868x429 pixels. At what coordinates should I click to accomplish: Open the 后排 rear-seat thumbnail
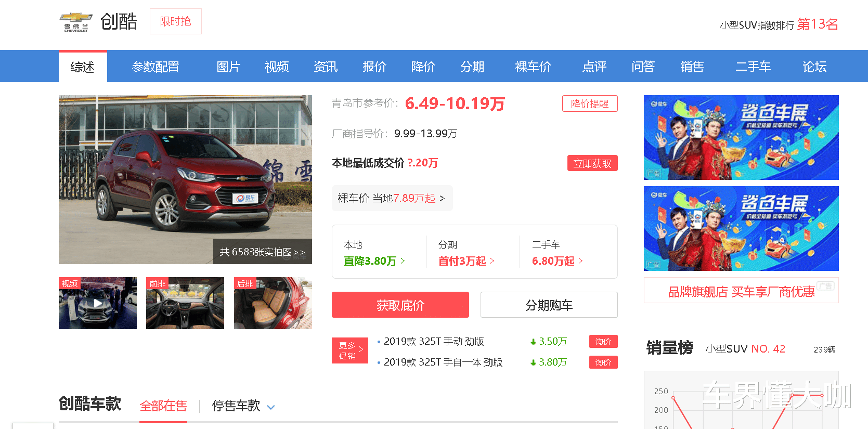click(273, 303)
